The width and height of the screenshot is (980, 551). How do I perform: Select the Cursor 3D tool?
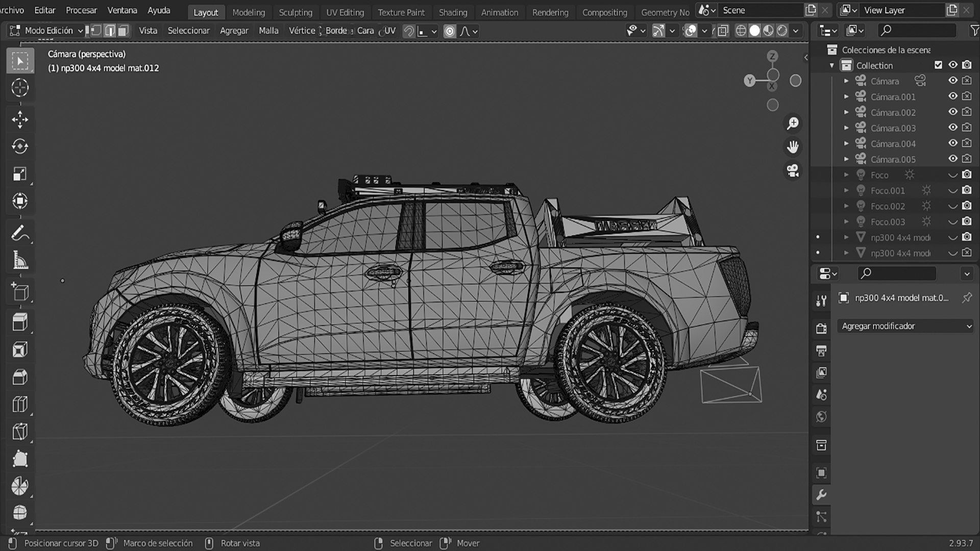point(20,88)
